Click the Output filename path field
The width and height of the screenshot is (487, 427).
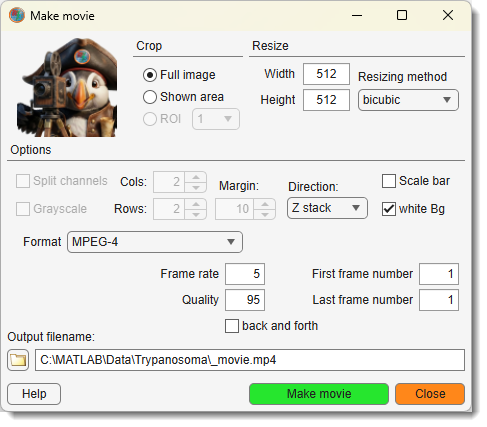250,360
